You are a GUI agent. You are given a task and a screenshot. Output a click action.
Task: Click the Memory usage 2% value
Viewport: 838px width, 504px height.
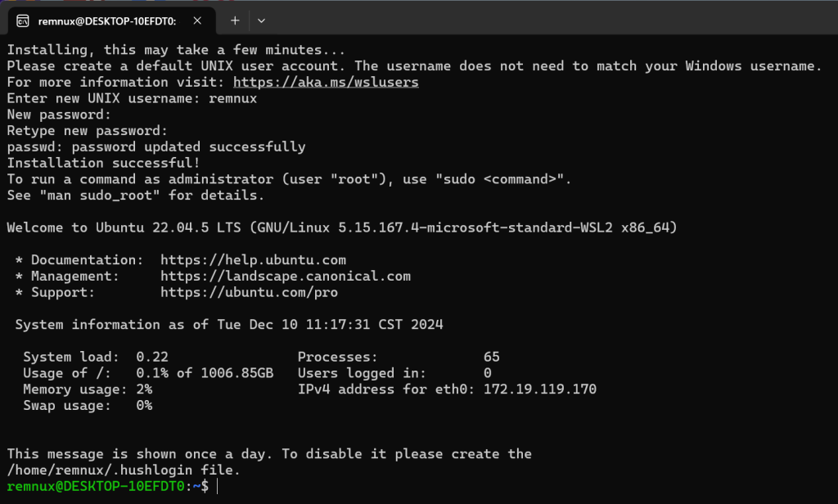tap(144, 389)
